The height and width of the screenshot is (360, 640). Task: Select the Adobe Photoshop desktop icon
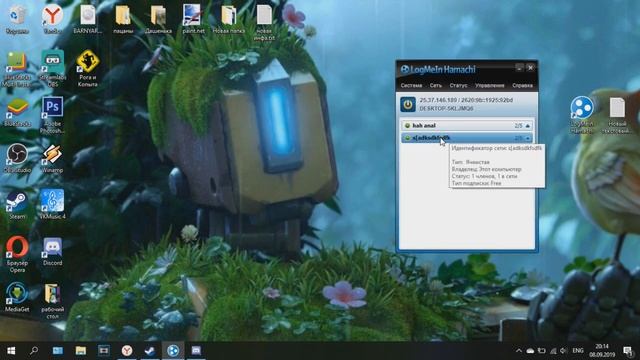(52, 116)
